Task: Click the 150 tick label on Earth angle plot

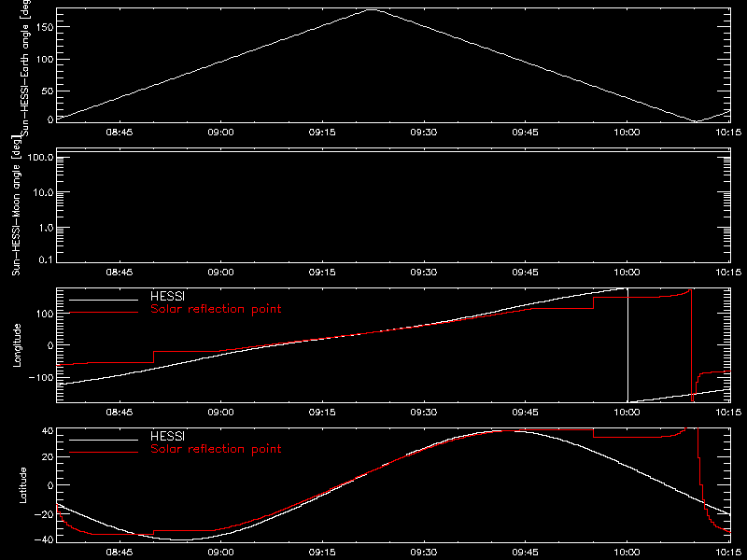Action: point(44,27)
